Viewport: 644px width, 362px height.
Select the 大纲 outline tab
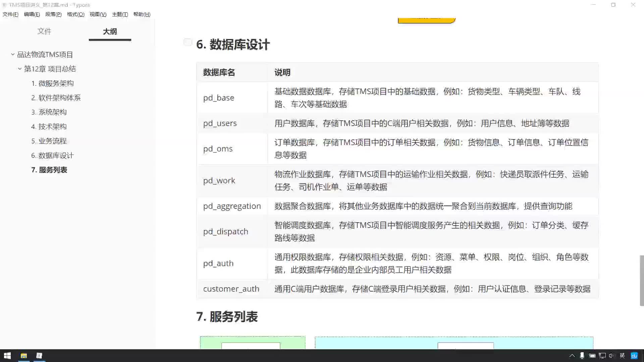(110, 32)
